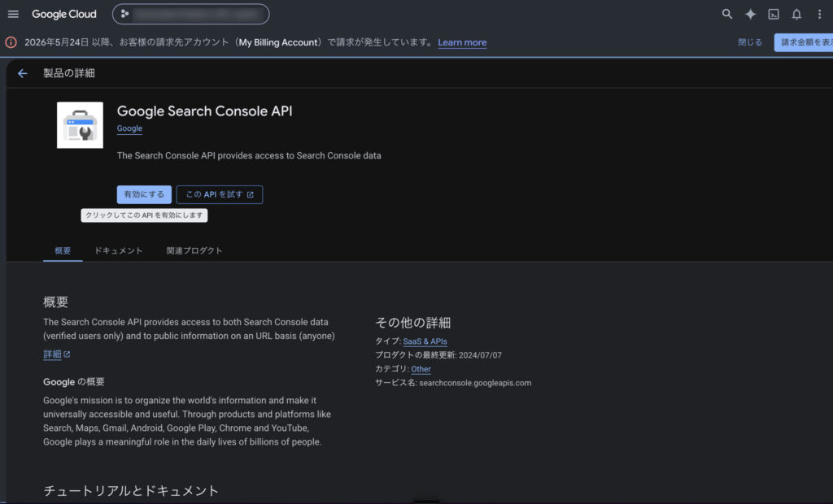Follow the Learn more link
Image resolution: width=833 pixels, height=504 pixels.
(x=462, y=42)
